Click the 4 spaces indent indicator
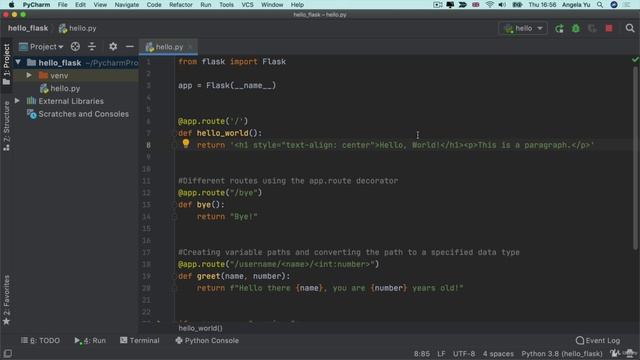Screen dimensions: 640x360 tap(498, 354)
